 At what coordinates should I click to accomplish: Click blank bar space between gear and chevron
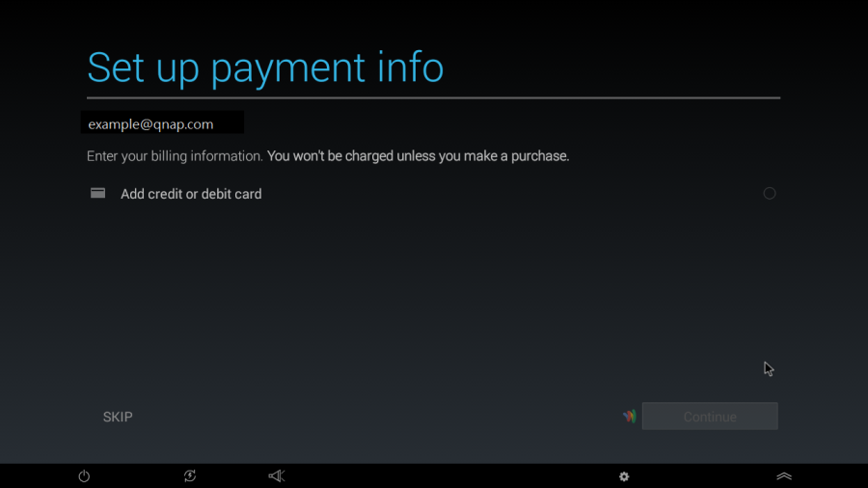pos(704,476)
